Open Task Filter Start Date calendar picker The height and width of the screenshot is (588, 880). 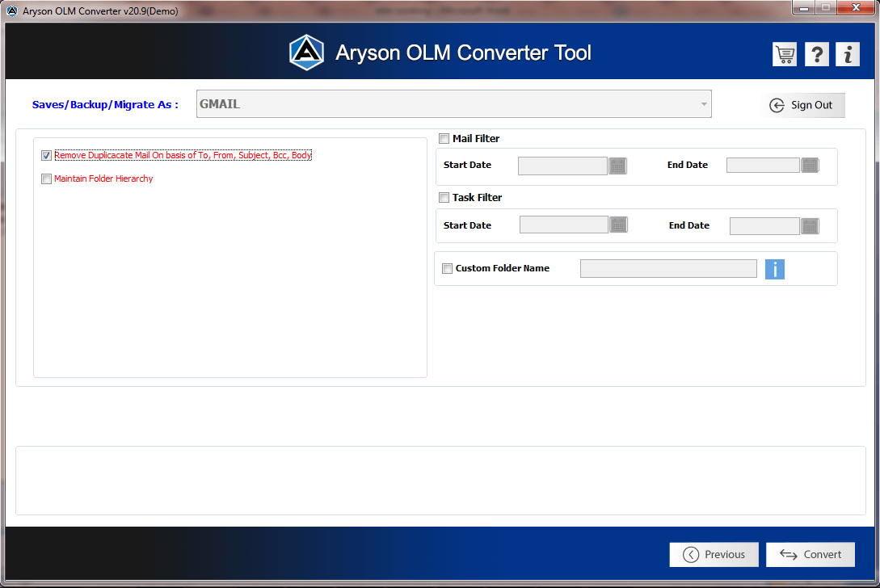[x=618, y=225]
